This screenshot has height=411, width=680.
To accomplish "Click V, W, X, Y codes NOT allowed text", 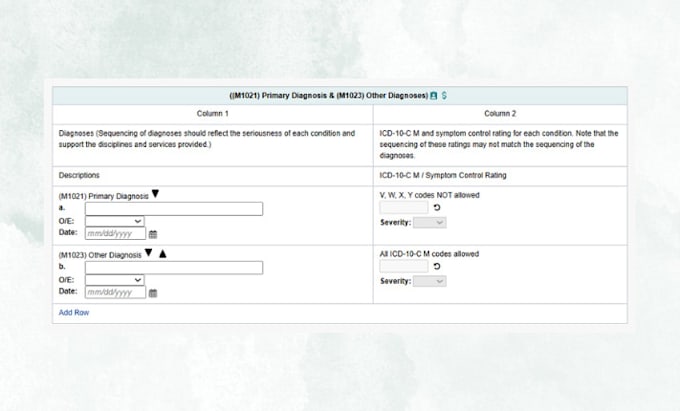I will 429,195.
